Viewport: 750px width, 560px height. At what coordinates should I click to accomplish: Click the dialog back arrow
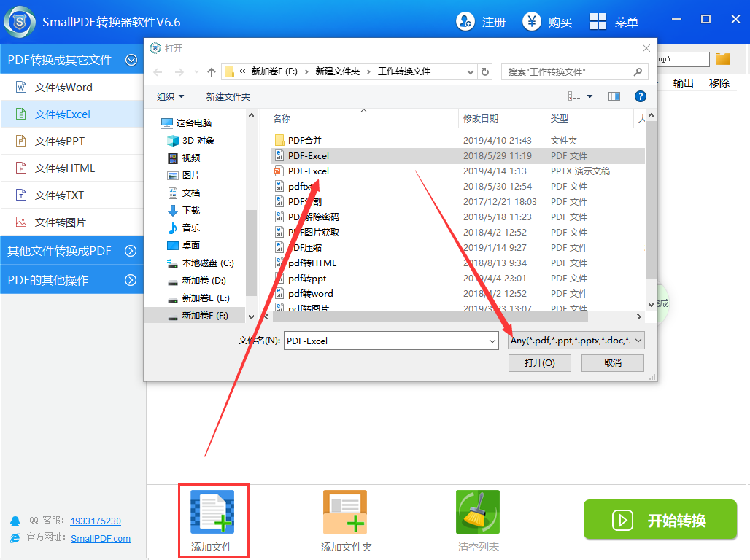(158, 72)
